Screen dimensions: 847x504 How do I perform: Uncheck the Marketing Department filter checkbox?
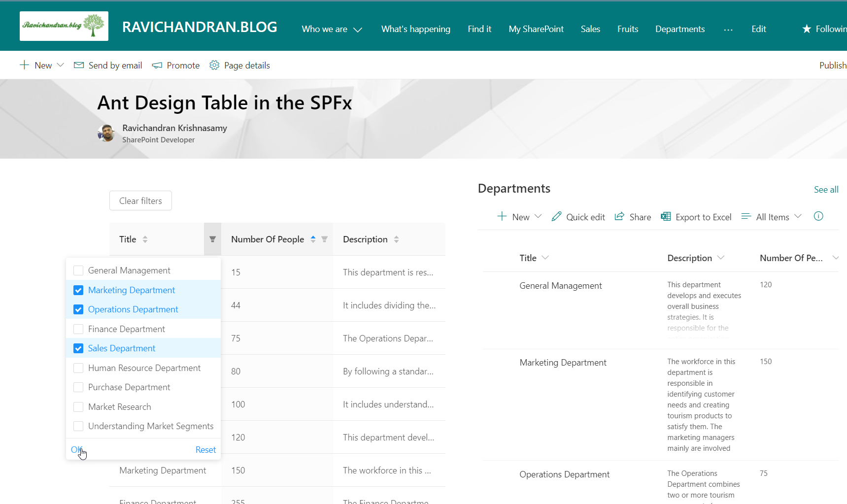78,290
